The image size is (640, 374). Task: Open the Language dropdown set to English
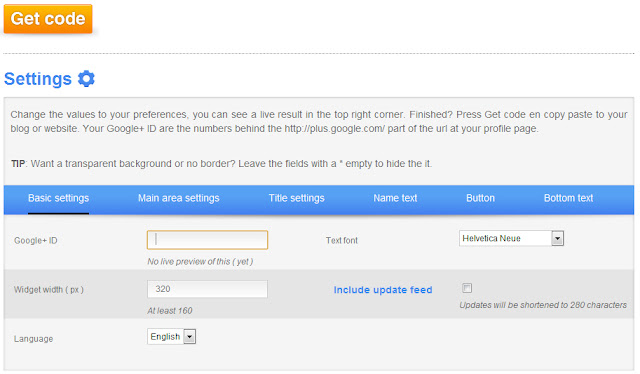171,337
